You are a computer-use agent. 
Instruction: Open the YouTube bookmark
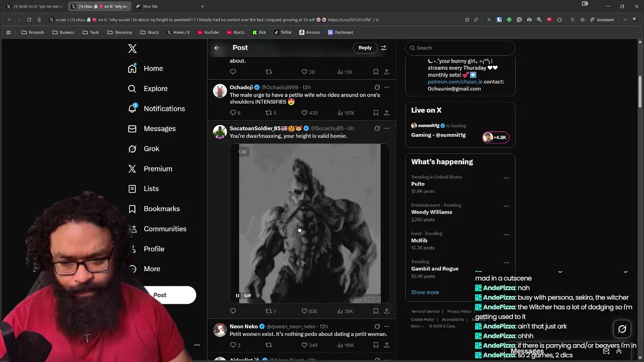(208, 32)
